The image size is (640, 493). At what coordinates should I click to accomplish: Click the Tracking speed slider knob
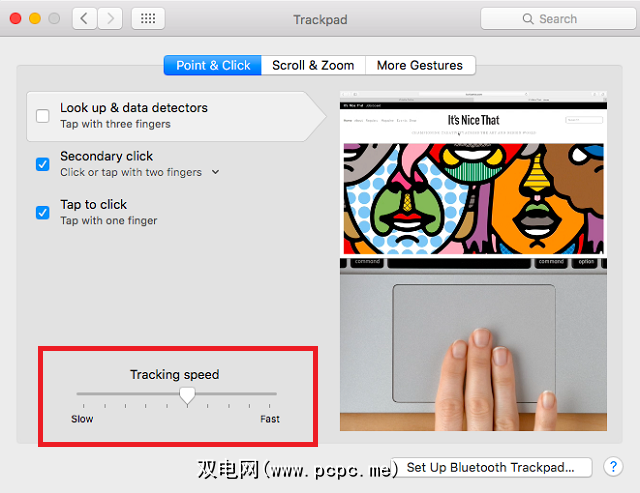(x=187, y=395)
